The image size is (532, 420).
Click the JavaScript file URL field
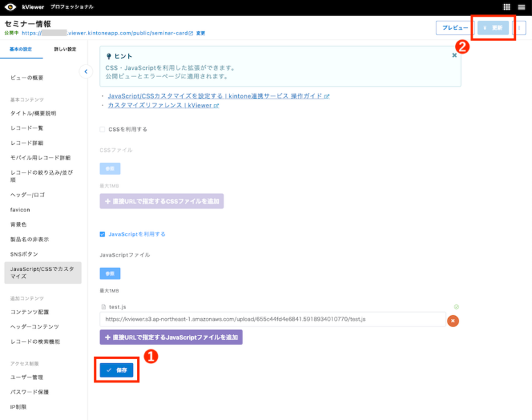coord(272,320)
